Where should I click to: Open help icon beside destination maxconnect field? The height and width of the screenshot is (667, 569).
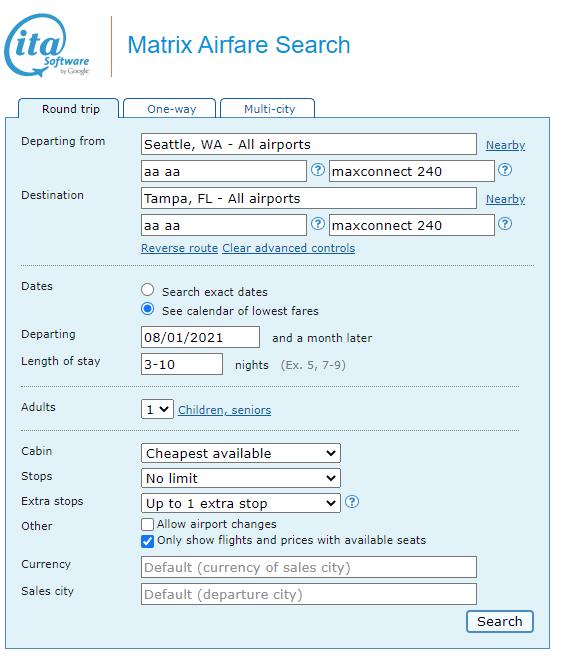pos(505,224)
